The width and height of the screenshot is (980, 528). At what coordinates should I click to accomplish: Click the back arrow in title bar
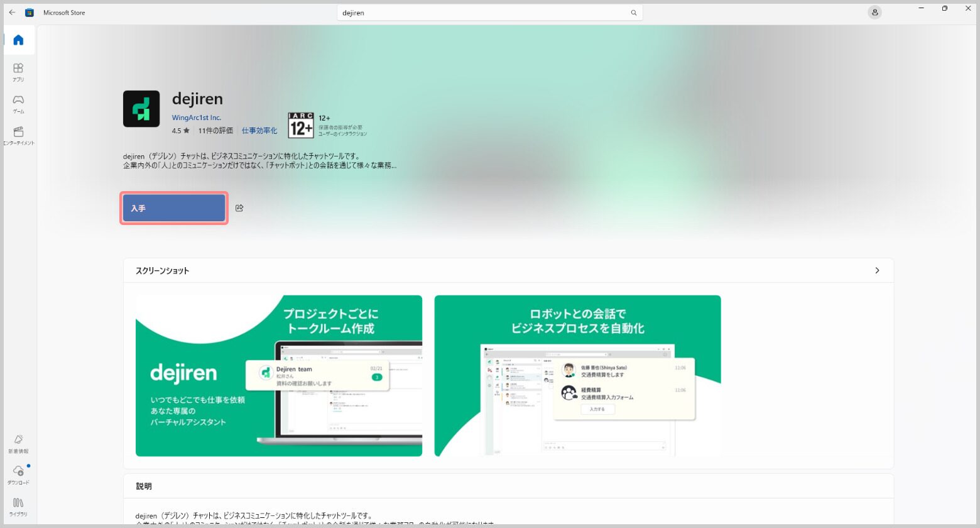pyautogui.click(x=12, y=13)
